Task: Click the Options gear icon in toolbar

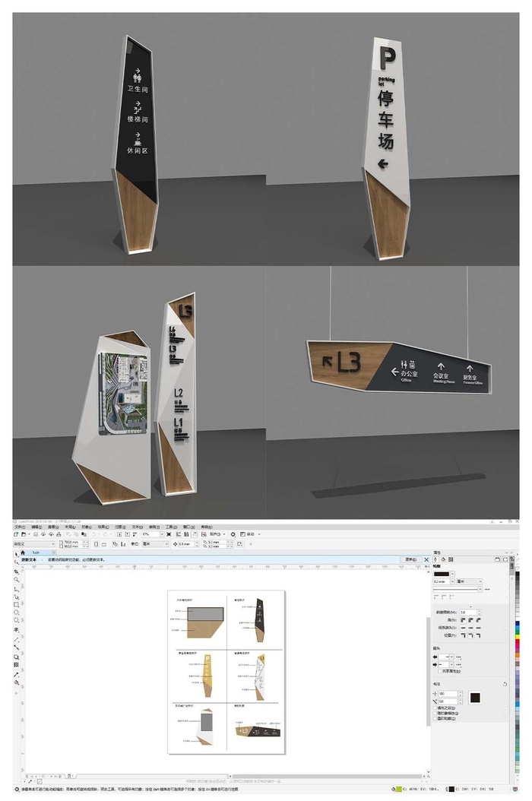Action: tap(233, 534)
